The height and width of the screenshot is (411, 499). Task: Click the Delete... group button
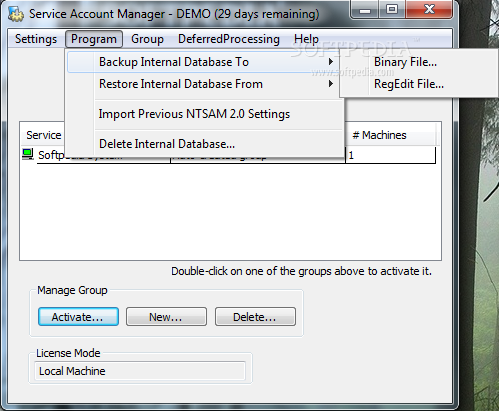(255, 317)
